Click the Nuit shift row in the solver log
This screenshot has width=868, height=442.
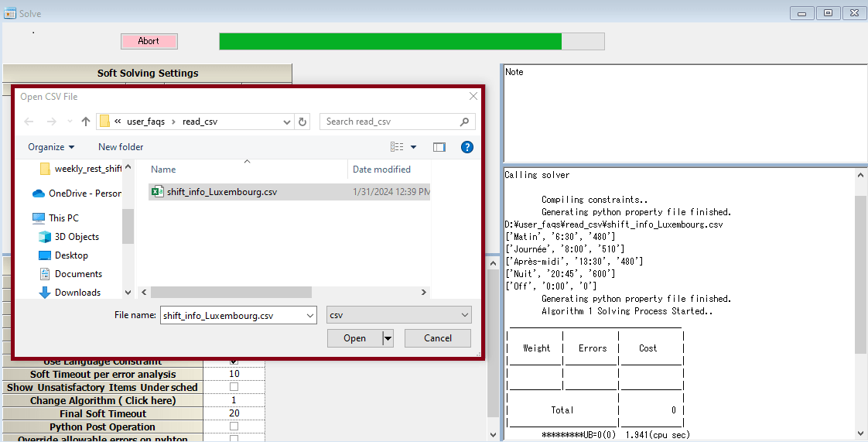[560, 273]
